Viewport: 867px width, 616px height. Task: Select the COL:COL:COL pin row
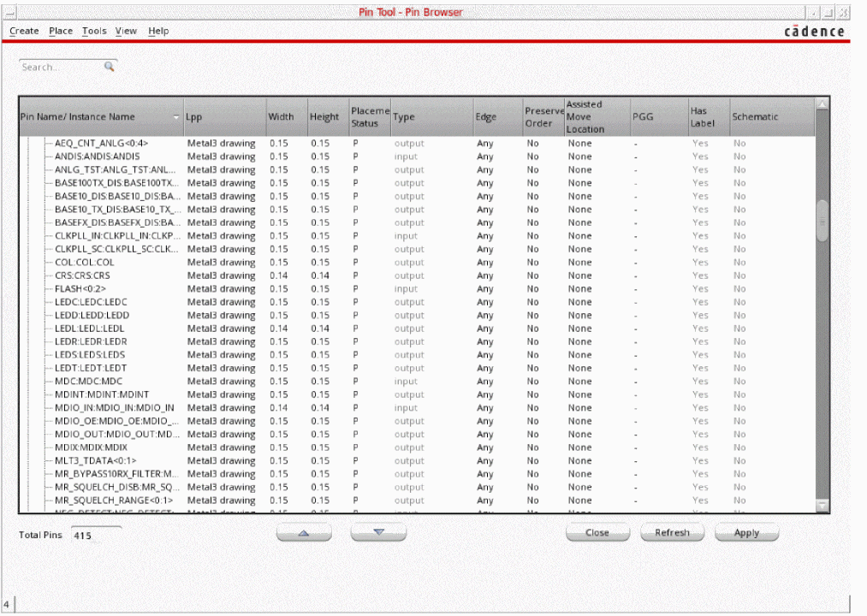(417, 263)
